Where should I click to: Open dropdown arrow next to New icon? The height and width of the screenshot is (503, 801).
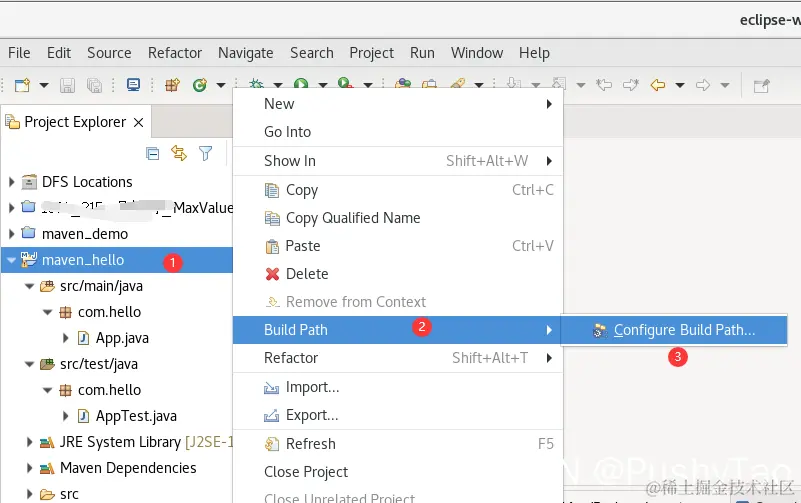44,85
